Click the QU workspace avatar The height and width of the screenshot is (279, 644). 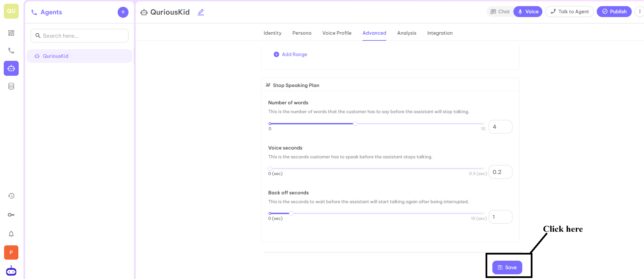coord(11,11)
